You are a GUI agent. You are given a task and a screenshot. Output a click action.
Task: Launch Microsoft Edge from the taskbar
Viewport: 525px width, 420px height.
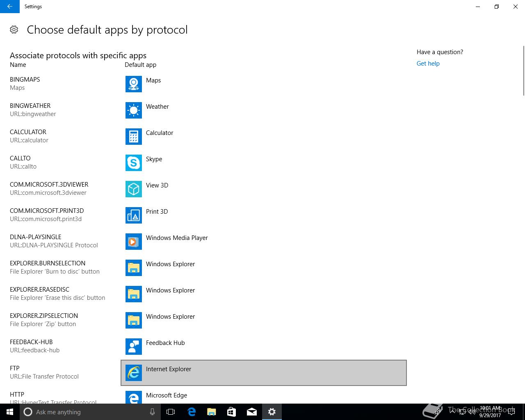click(192, 412)
